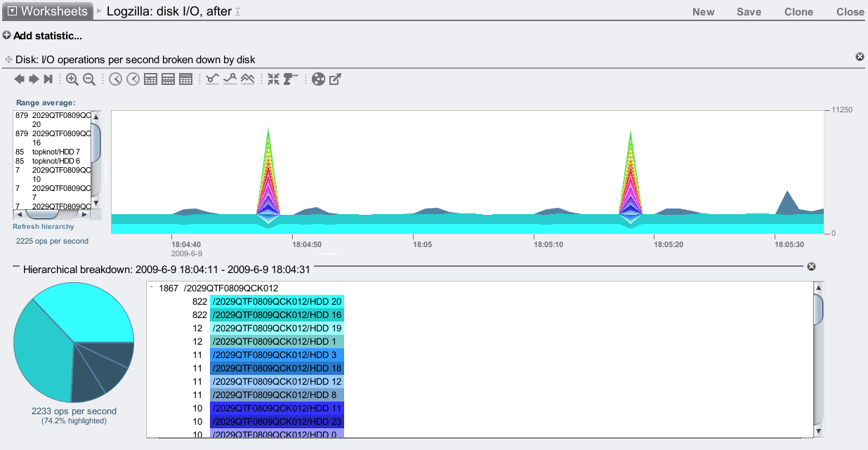
Task: Click the drill icon in the toolbar
Action: [291, 79]
